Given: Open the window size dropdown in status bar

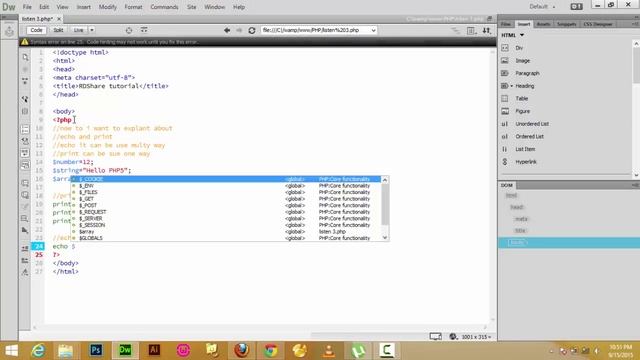Looking at the screenshot, I should (476, 337).
